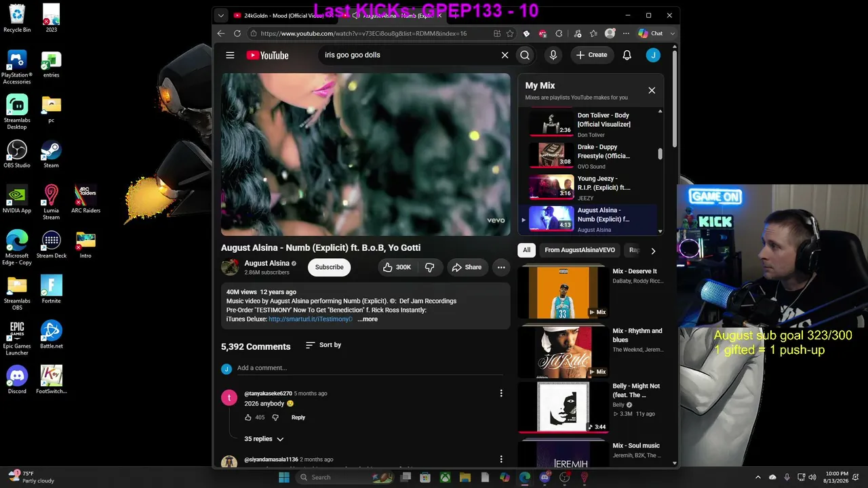The height and width of the screenshot is (488, 868).
Task: Like the August Alsina video
Action: point(397,267)
